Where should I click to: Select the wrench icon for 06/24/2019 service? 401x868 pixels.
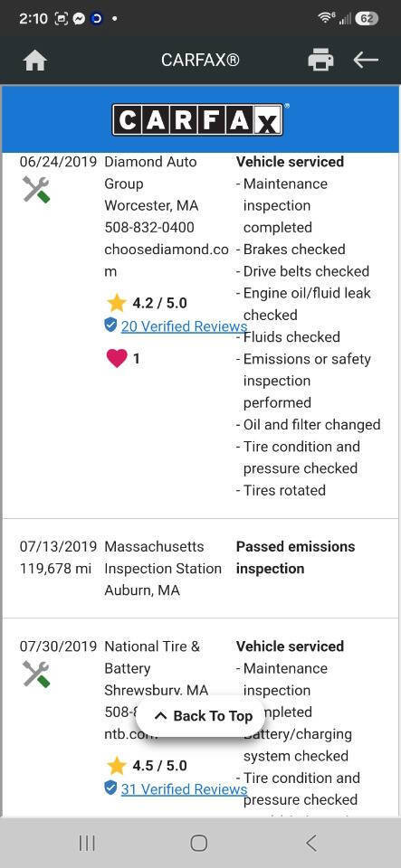tap(36, 190)
